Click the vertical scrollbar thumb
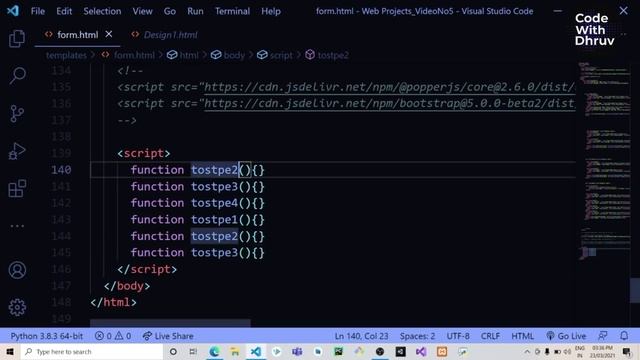The image size is (640, 360). pos(635,290)
